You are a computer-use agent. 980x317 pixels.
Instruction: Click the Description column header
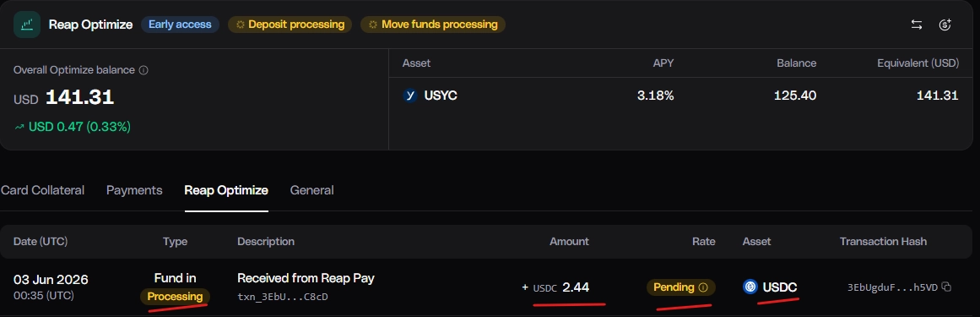pos(266,241)
